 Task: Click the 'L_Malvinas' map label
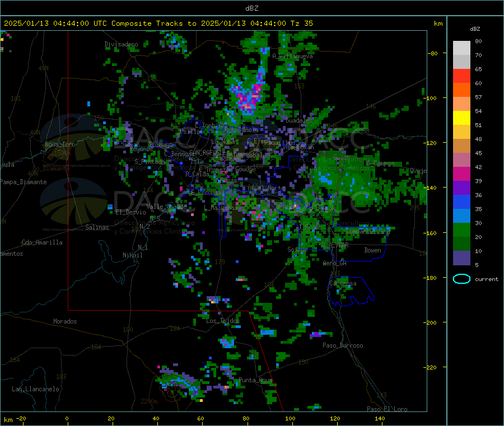(221, 208)
